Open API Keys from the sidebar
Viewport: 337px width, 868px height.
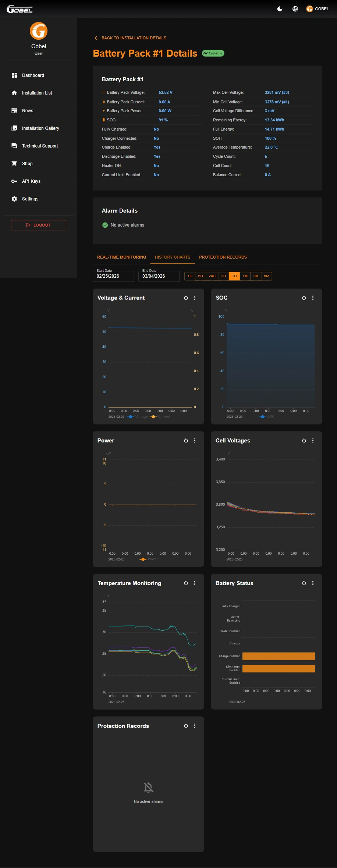(31, 181)
